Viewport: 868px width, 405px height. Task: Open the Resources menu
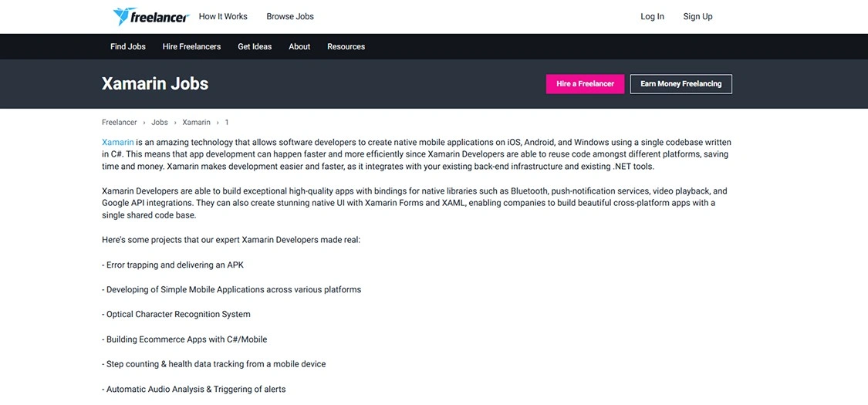pos(346,46)
